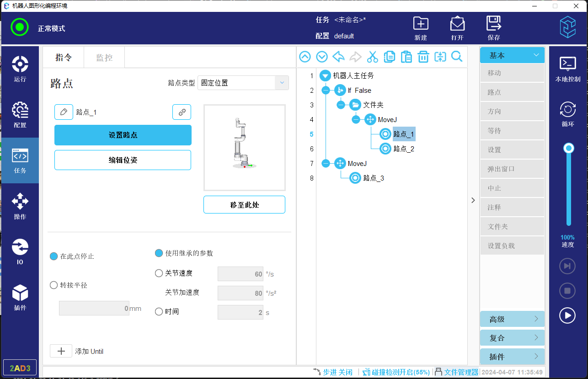Click the speed slider handle

569,148
